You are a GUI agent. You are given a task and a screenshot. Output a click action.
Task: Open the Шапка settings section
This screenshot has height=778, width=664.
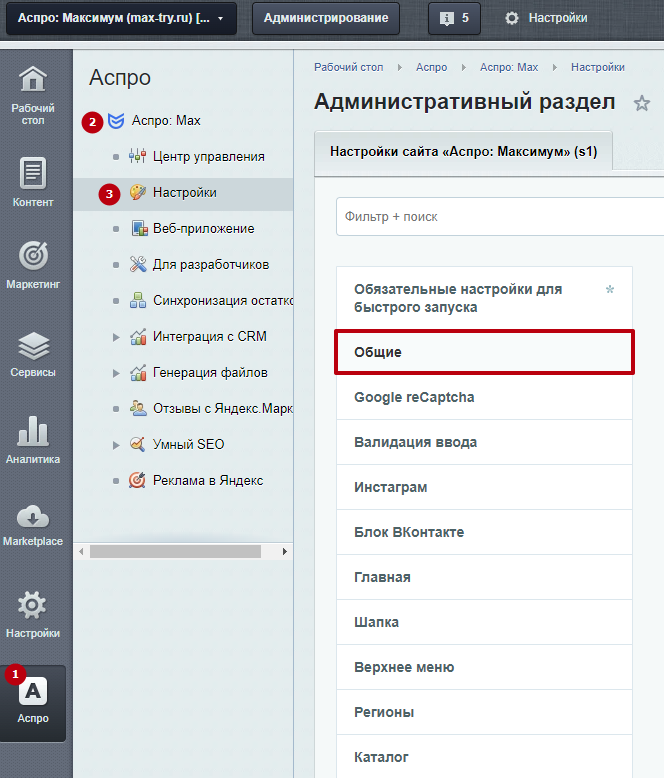[x=484, y=623]
